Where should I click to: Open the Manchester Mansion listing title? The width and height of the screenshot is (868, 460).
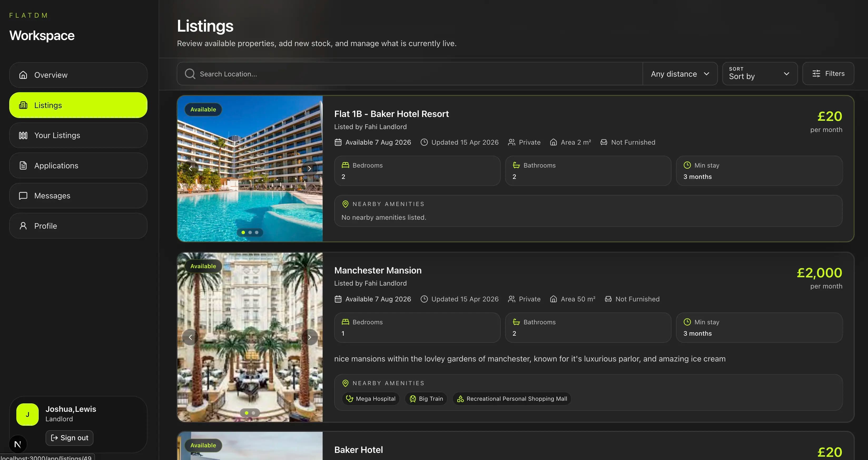coord(378,270)
